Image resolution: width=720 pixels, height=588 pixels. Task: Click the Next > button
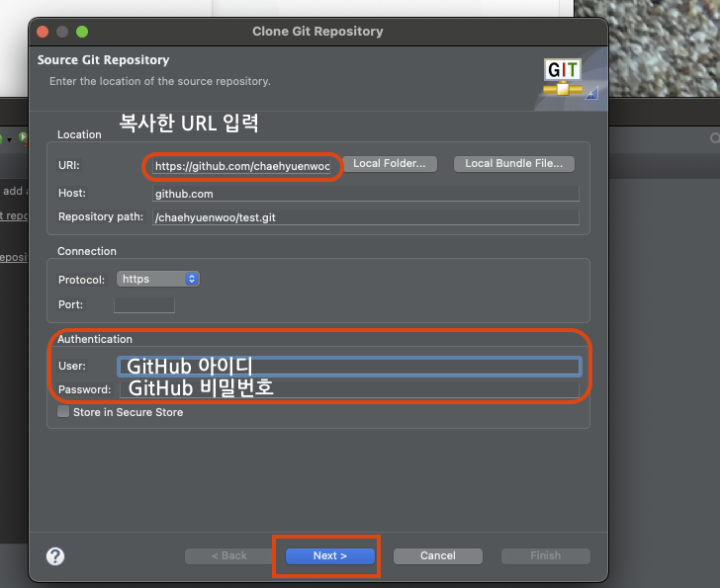[329, 556]
